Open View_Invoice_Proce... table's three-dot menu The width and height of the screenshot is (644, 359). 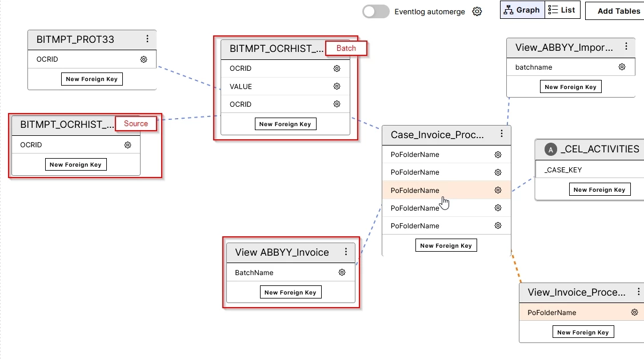point(638,292)
